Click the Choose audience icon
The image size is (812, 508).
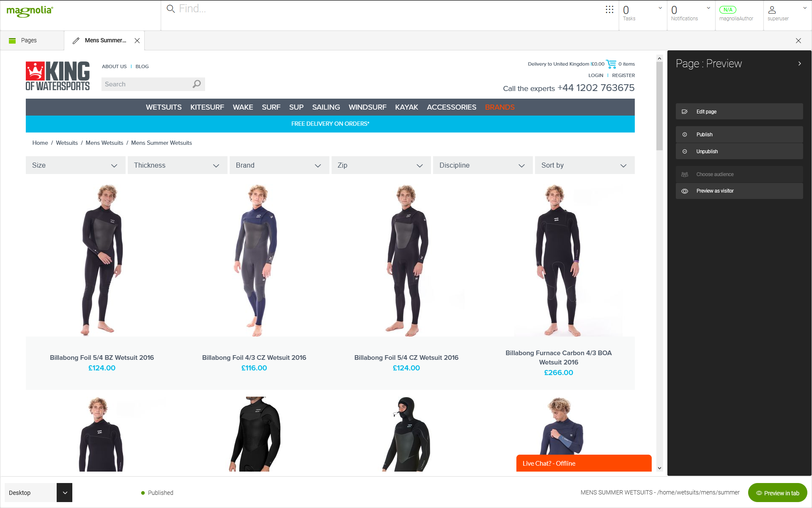tap(685, 174)
